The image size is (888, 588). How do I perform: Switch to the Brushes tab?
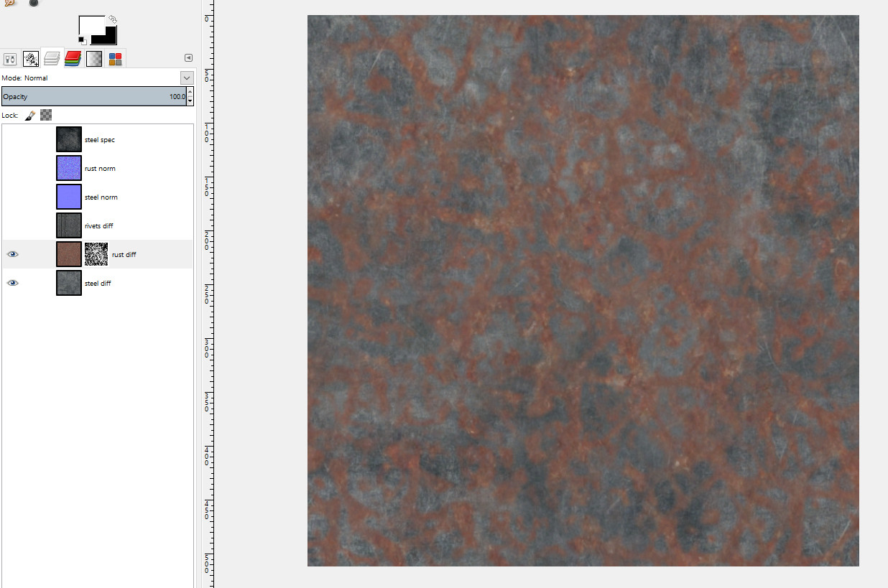pyautogui.click(x=31, y=59)
